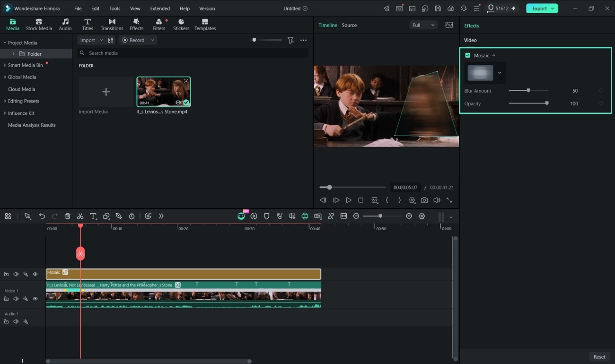The height and width of the screenshot is (364, 615).
Task: Take a snapshot with the camera icon
Action: [x=424, y=200]
